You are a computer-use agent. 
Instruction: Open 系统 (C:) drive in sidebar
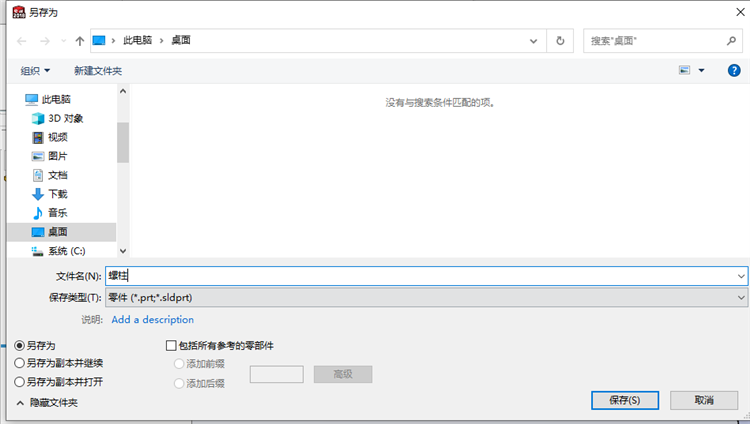pos(58,251)
